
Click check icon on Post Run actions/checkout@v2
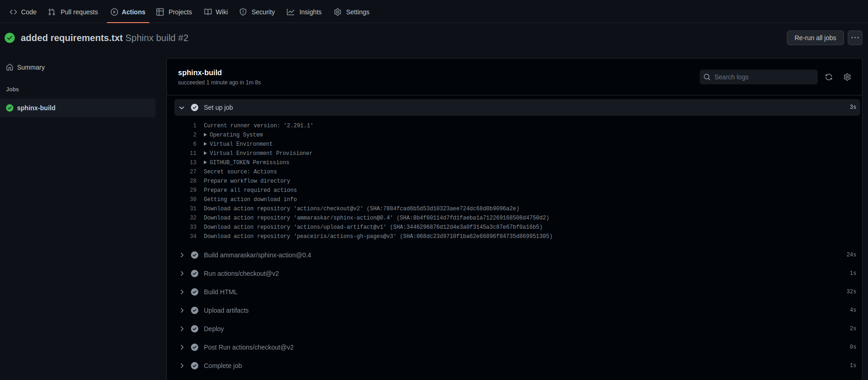195,347
